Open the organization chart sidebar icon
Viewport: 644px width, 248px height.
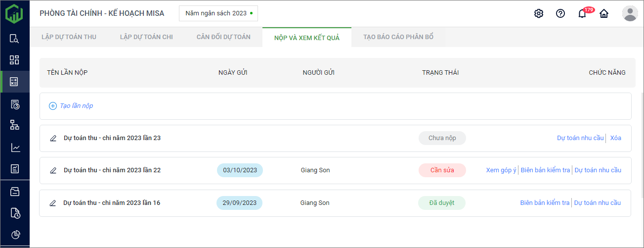coord(15,125)
